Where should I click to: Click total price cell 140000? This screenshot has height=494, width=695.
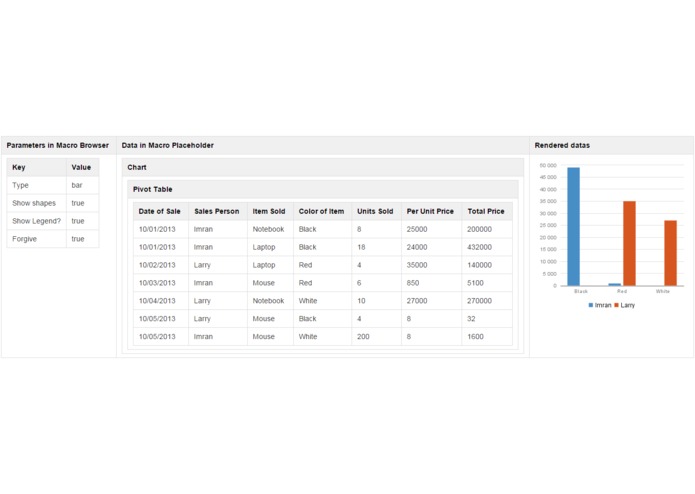(x=487, y=265)
